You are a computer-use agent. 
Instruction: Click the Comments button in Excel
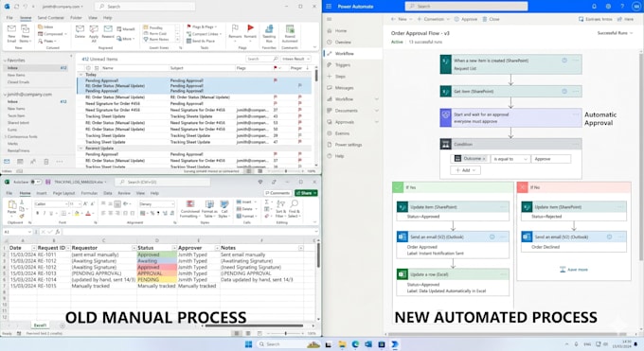point(277,193)
